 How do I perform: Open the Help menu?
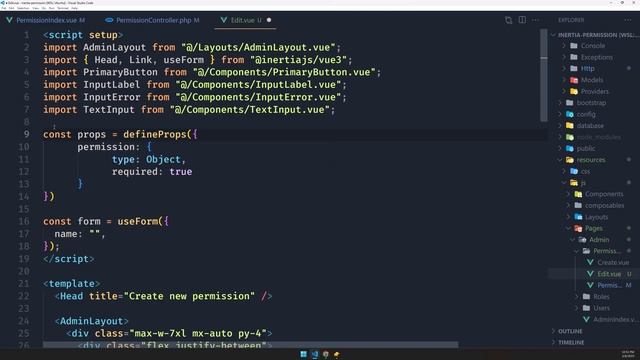tap(74, 8)
